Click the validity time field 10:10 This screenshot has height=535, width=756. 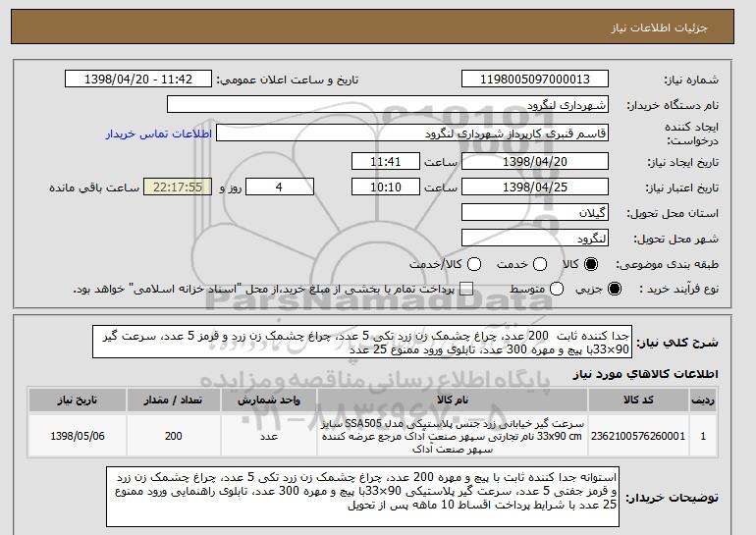coord(386,187)
